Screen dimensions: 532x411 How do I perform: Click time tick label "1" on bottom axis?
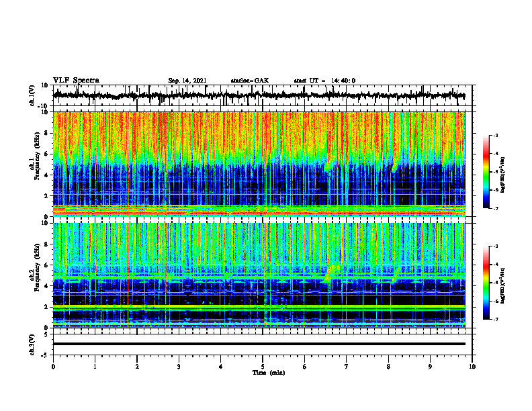(x=95, y=367)
